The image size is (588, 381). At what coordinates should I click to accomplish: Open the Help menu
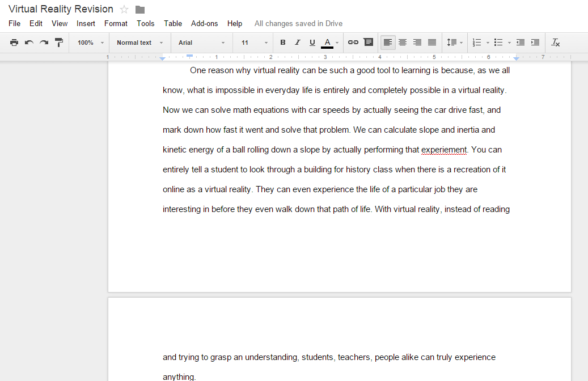click(234, 23)
